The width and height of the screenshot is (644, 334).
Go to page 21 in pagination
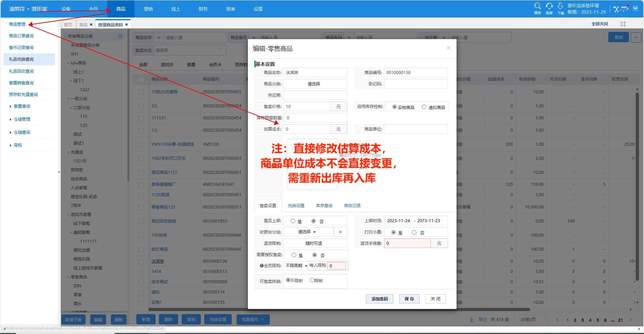tap(620, 320)
